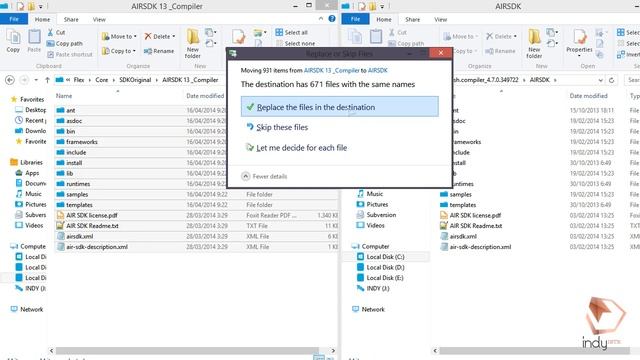The image size is (640, 360).
Task: Open Delete dropdown in left window ribbon
Action: pos(160,36)
